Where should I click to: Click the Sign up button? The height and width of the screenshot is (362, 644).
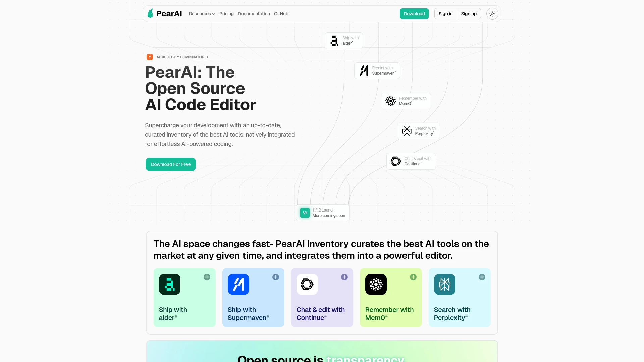click(468, 13)
